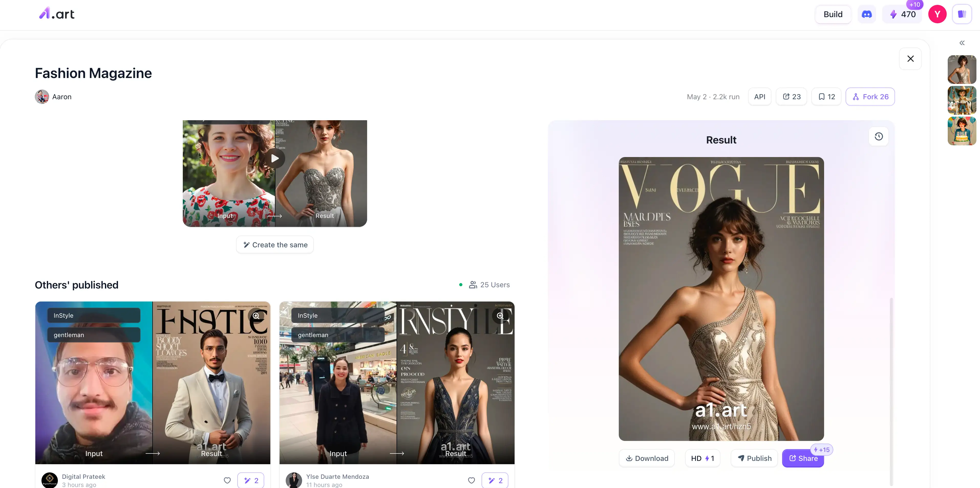The height and width of the screenshot is (488, 980).
Task: Click Aaron's avatar picture
Action: 42,97
